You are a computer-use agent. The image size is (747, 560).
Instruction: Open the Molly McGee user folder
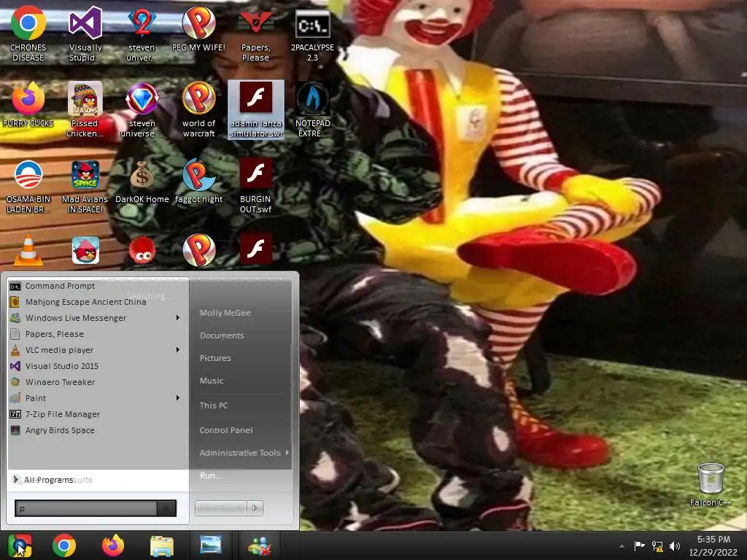tap(225, 313)
